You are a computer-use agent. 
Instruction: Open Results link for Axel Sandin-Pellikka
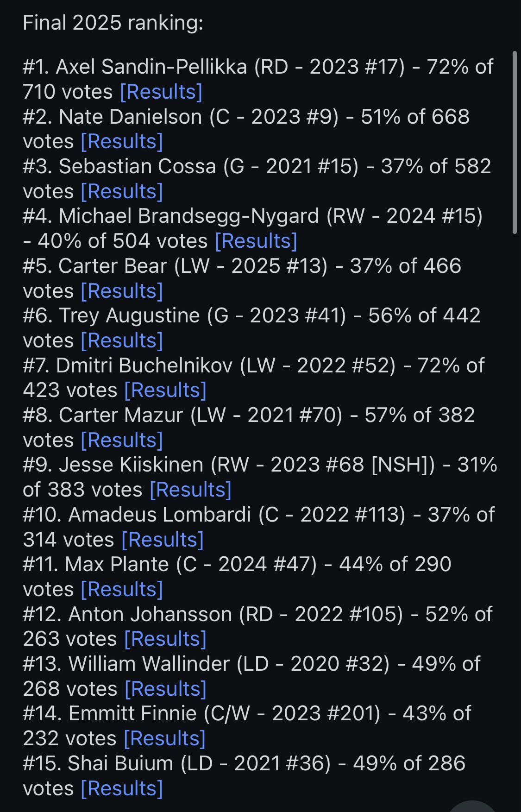(161, 92)
